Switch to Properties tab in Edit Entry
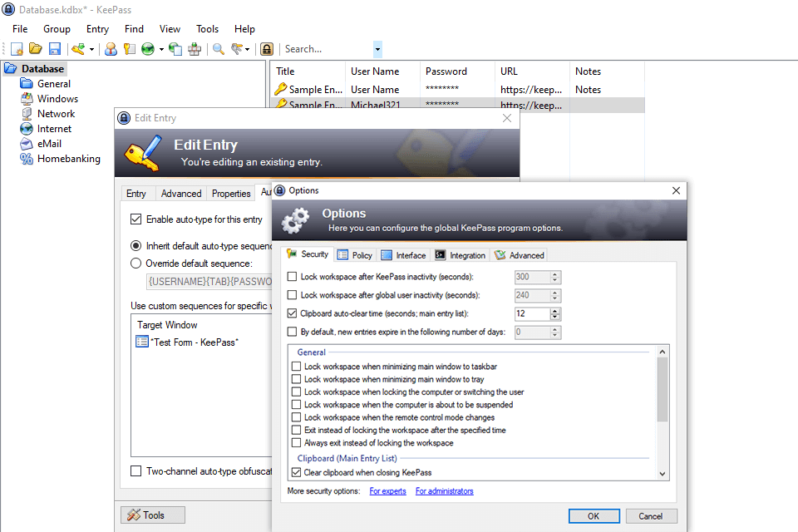Image resolution: width=798 pixels, height=532 pixels. [x=231, y=194]
